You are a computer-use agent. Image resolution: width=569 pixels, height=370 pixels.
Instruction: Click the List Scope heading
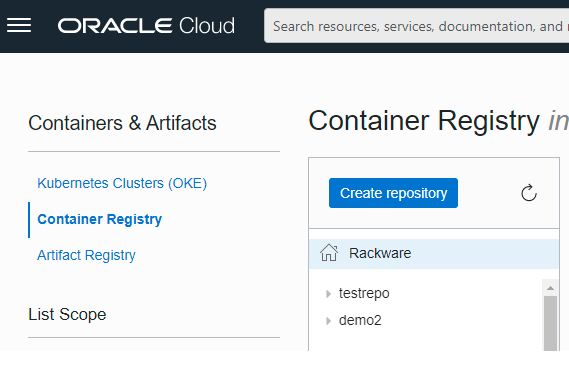67,314
